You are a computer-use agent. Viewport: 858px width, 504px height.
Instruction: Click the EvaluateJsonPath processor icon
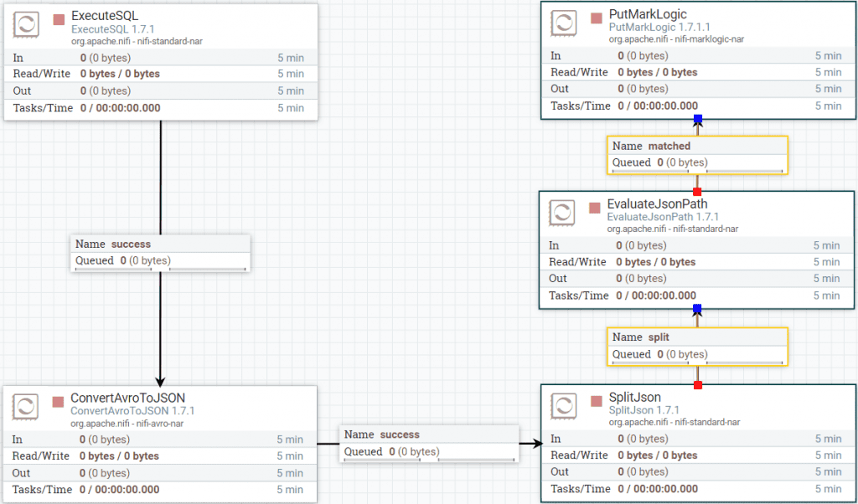562,213
